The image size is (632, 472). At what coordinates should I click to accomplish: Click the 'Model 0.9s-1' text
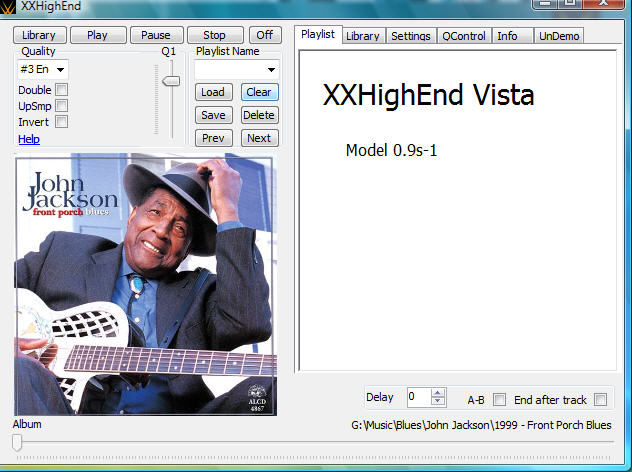coord(391,150)
